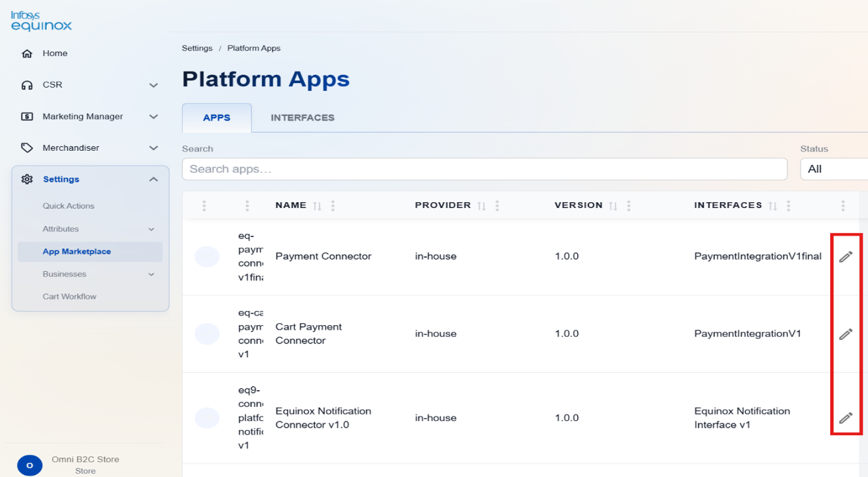Switch to the INTERFACES tab
The width and height of the screenshot is (868, 477).
point(303,118)
